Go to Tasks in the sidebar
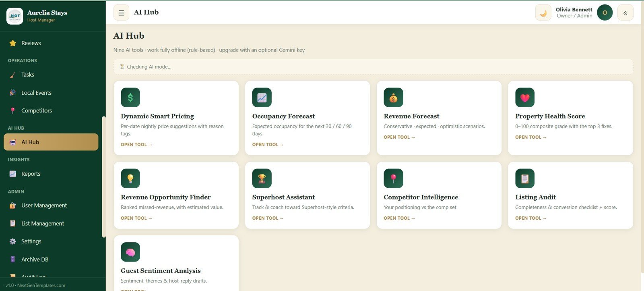The width and height of the screenshot is (644, 291). (x=51, y=75)
